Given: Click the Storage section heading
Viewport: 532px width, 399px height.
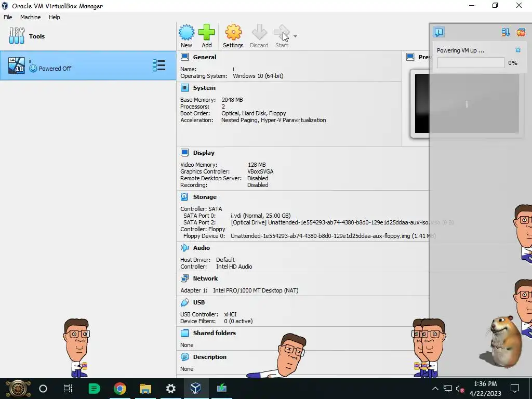Looking at the screenshot, I should [205, 197].
